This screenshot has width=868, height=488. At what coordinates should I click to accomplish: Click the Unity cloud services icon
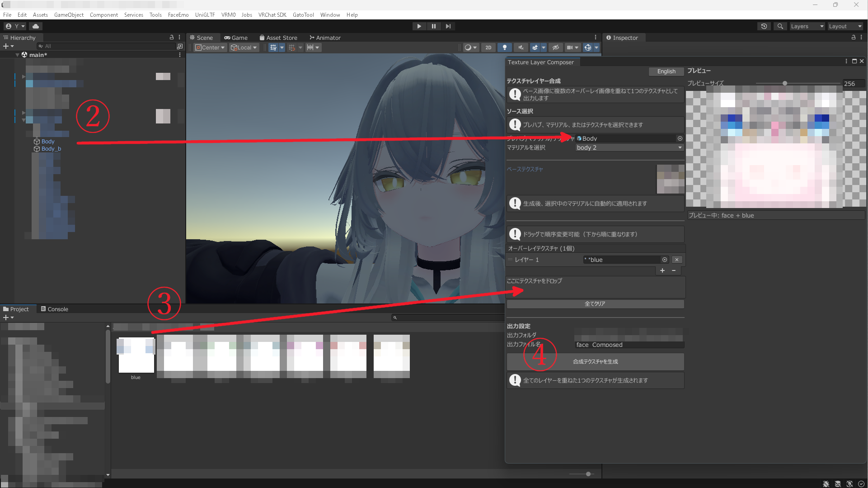click(x=36, y=26)
